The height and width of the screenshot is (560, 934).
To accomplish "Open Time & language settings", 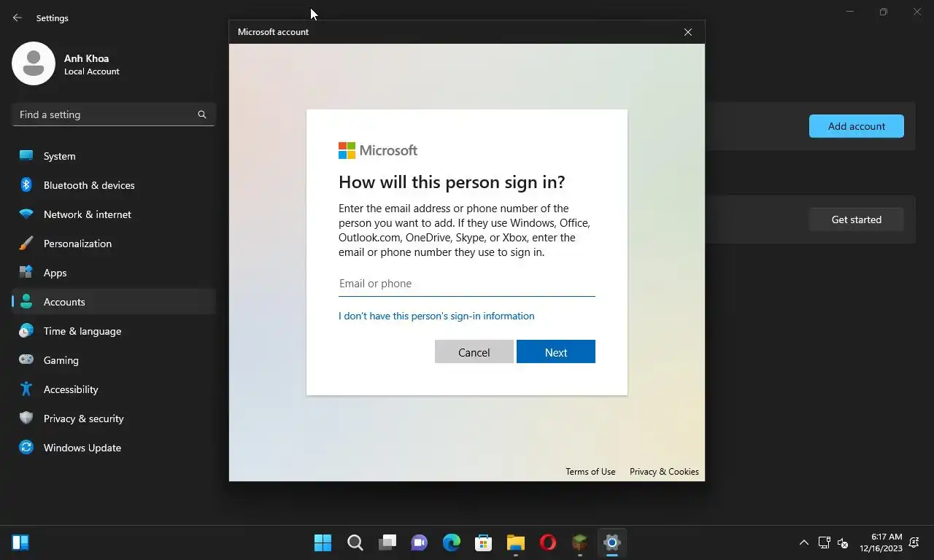I will 114,331.
